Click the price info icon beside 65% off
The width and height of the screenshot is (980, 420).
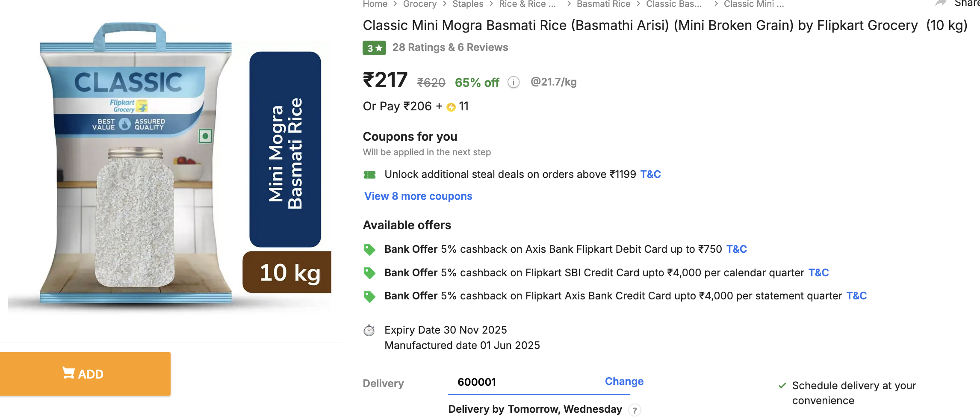pos(513,82)
